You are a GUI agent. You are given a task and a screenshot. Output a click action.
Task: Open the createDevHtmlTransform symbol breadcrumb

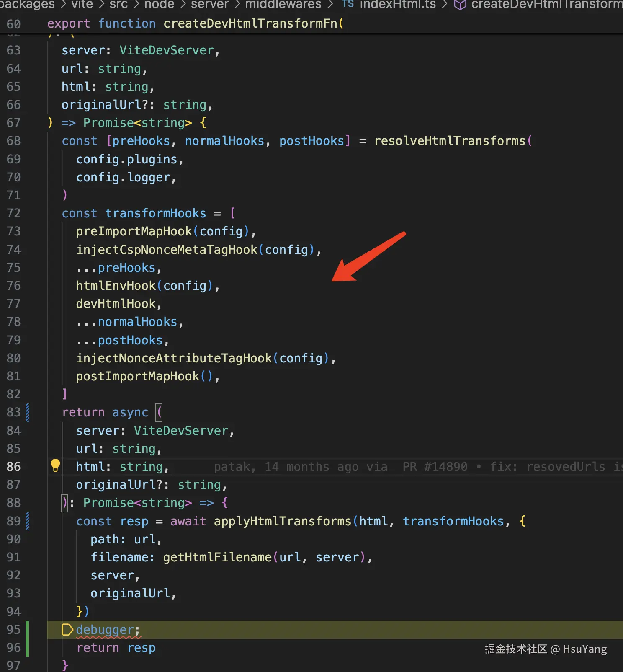pos(547,4)
